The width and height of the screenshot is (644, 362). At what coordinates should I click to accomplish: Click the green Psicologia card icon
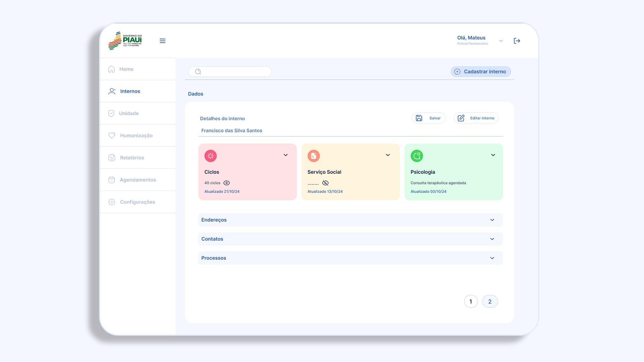pos(417,156)
